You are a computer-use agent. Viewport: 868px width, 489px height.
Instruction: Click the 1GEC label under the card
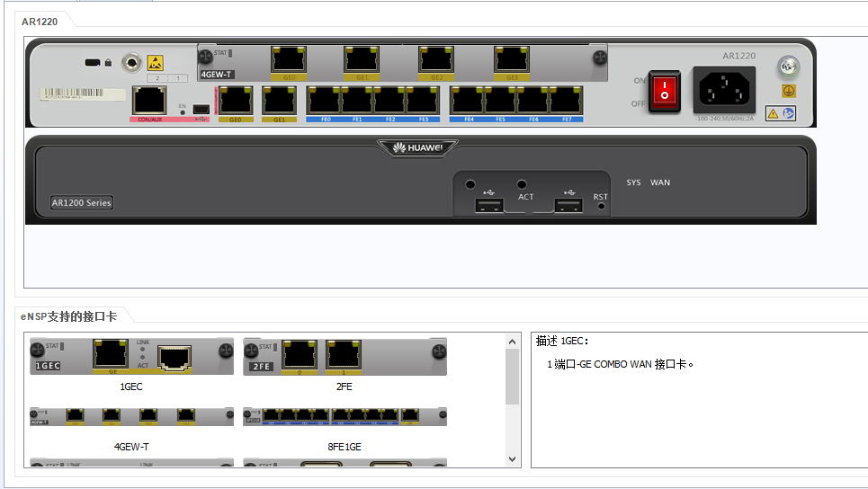coord(131,387)
